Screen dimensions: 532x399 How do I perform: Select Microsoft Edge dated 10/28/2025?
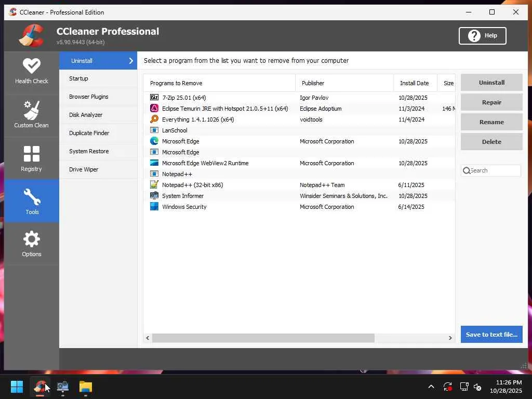[299, 141]
